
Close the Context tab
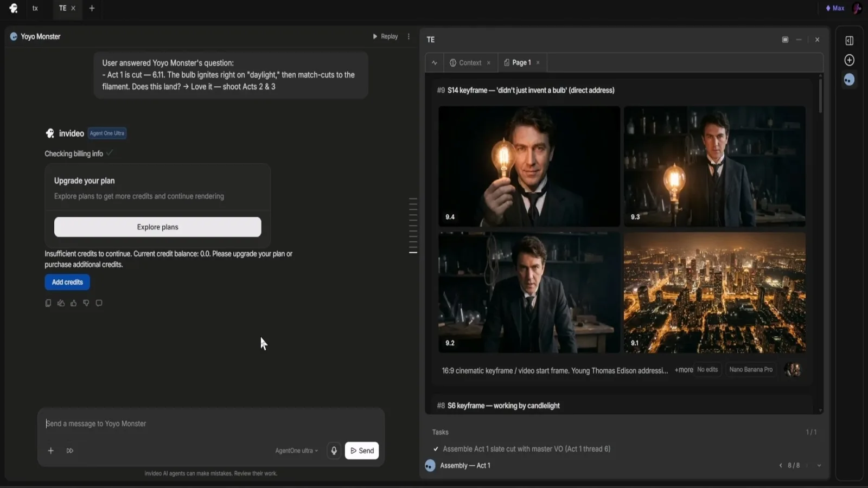[488, 63]
